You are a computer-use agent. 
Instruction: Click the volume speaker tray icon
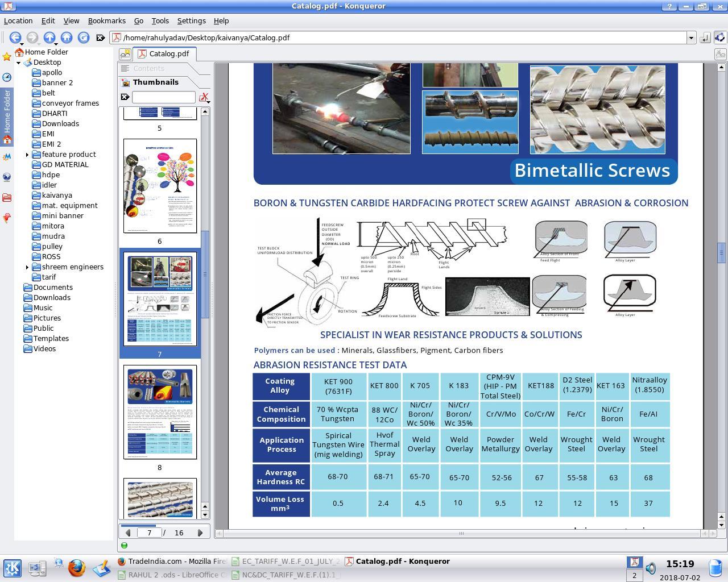[651, 567]
